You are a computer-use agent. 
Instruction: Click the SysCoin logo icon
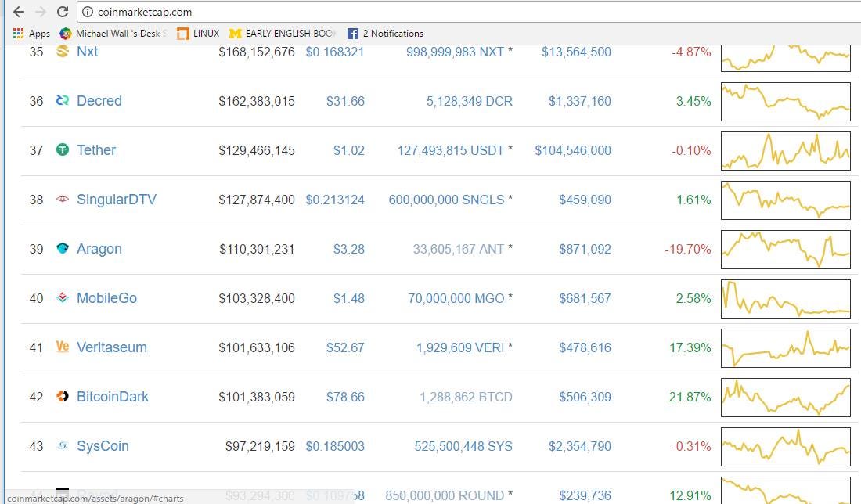63,445
